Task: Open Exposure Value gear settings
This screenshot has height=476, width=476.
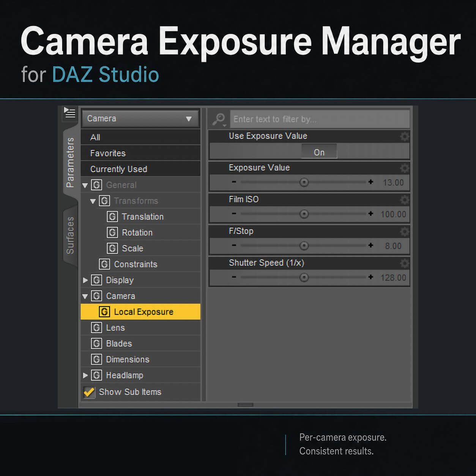Action: pos(405,168)
